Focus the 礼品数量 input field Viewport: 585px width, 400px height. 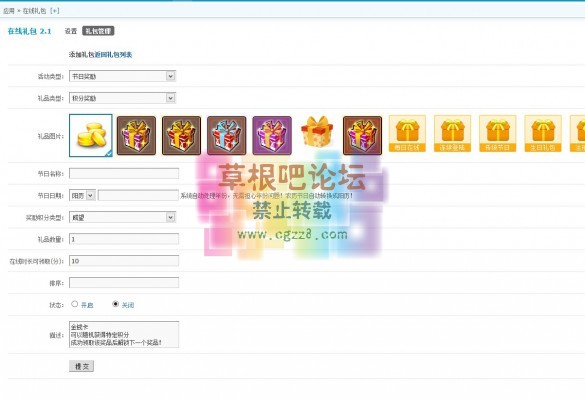click(124, 239)
